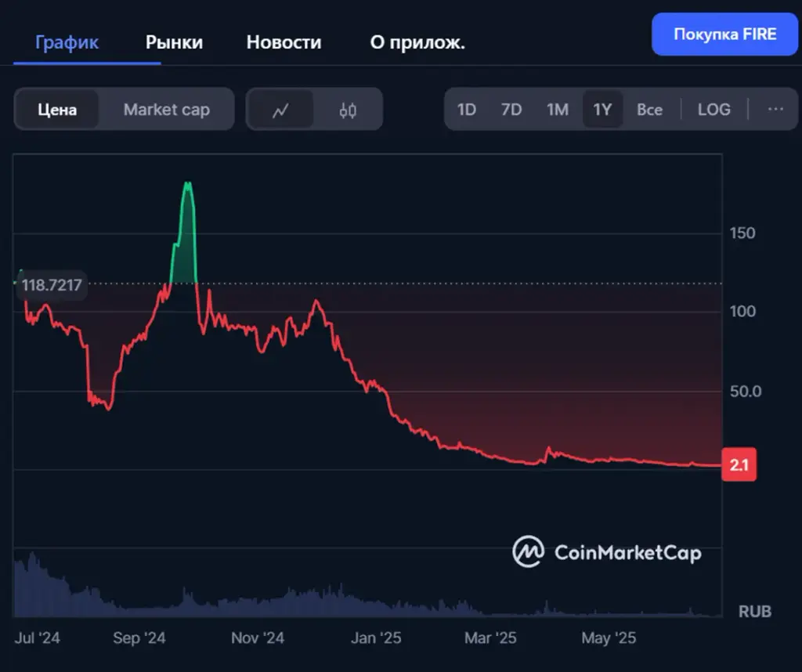Select the 7D time range
This screenshot has height=672, width=802.
[x=511, y=110]
